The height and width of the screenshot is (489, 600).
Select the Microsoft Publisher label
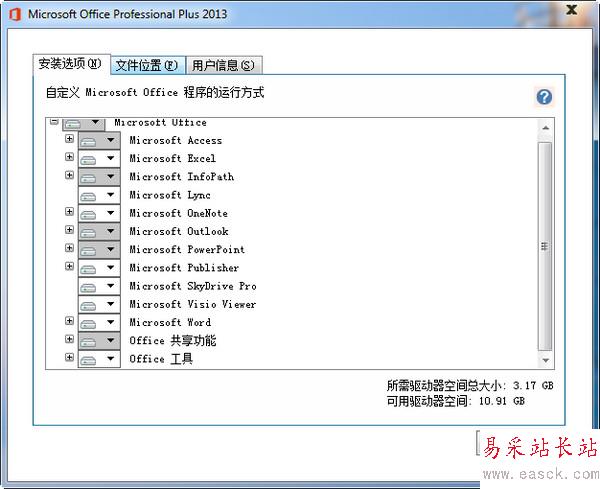tap(184, 268)
